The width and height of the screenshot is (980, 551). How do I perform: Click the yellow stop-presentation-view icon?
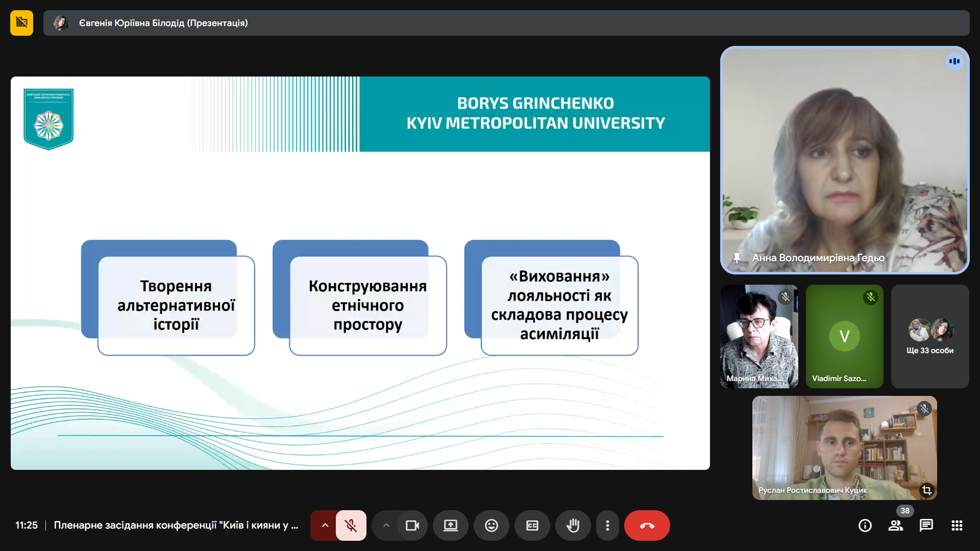click(x=21, y=23)
